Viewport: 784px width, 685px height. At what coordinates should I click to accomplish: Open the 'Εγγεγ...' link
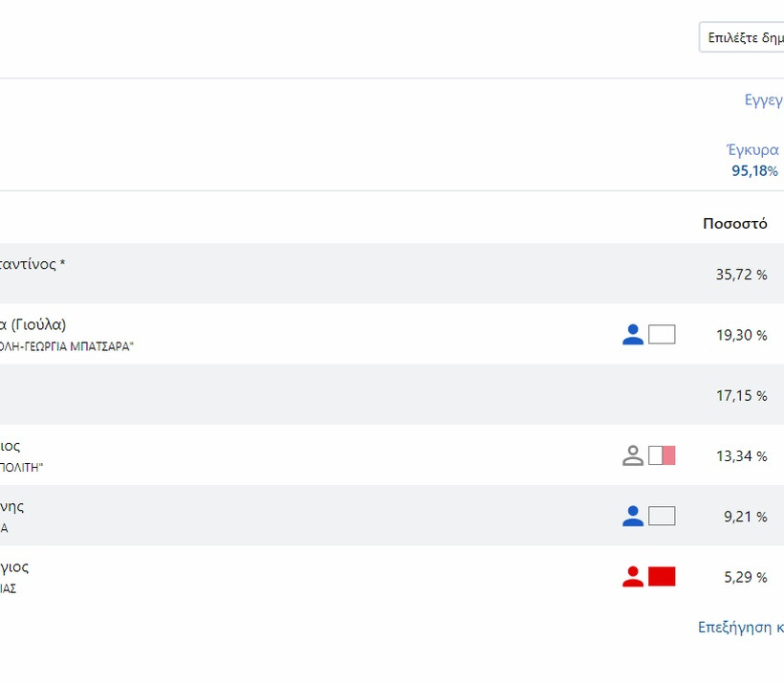coord(763,99)
